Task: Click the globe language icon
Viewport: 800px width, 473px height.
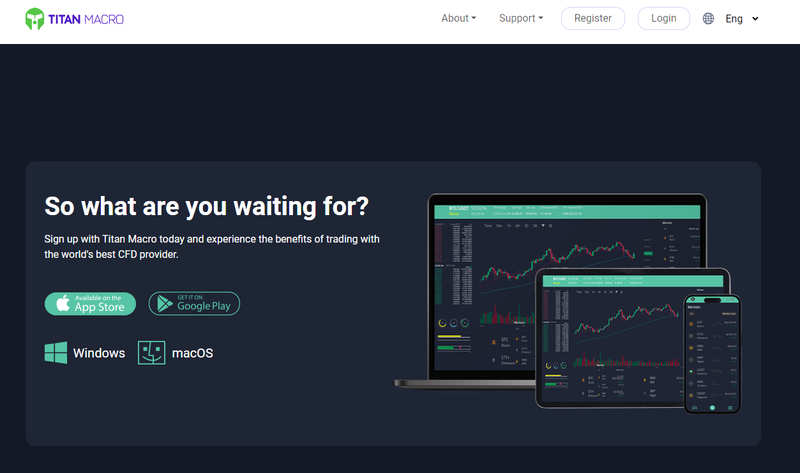Action: [708, 18]
